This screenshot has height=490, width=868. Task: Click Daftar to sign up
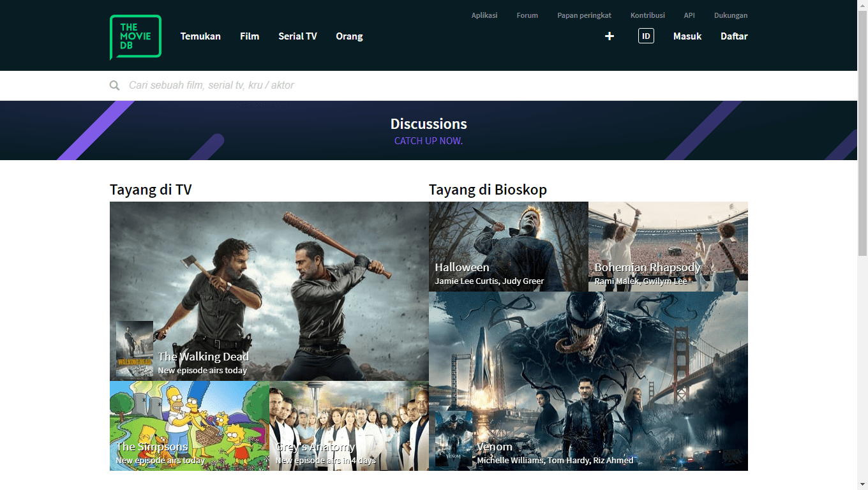pyautogui.click(x=734, y=36)
